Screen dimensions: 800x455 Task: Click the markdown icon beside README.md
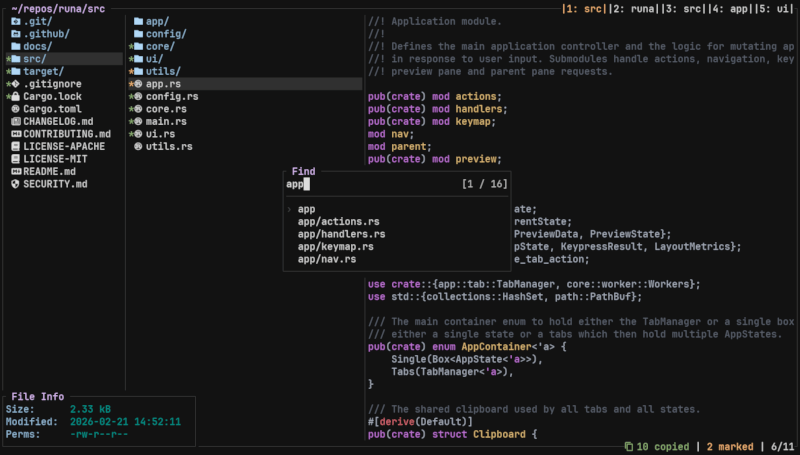click(x=16, y=172)
